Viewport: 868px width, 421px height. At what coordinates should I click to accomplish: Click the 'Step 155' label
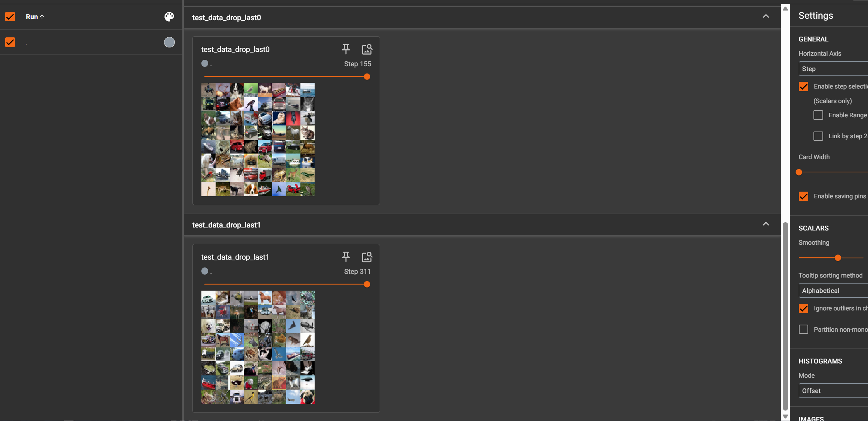coord(358,64)
